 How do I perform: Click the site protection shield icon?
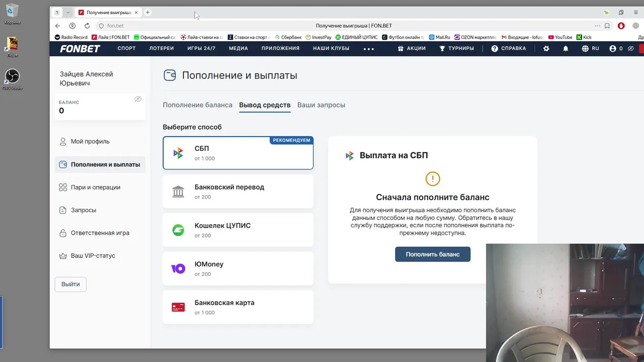(101, 26)
